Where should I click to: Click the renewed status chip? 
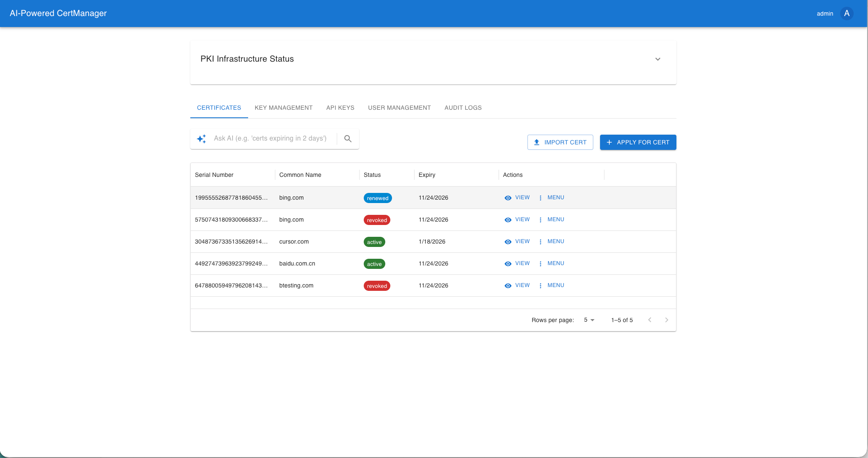(x=378, y=198)
